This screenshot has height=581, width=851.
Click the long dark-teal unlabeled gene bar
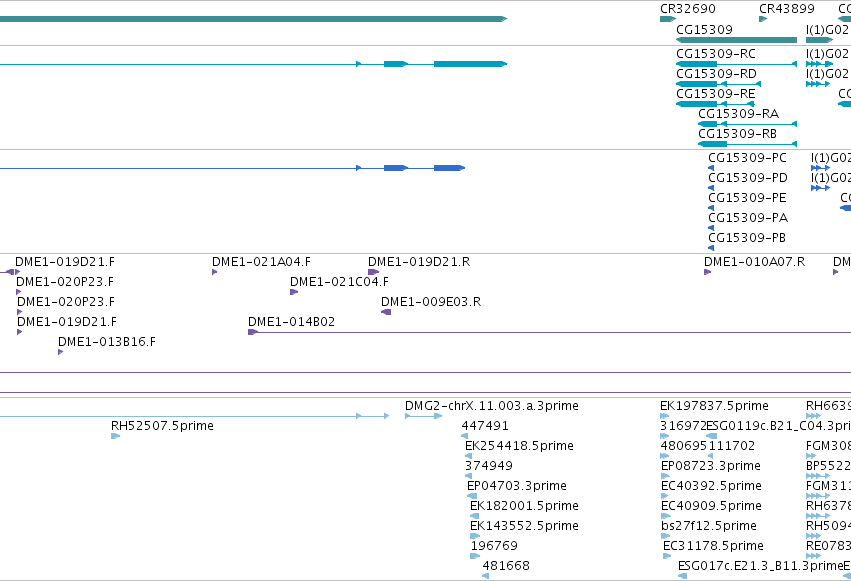(x=253, y=19)
